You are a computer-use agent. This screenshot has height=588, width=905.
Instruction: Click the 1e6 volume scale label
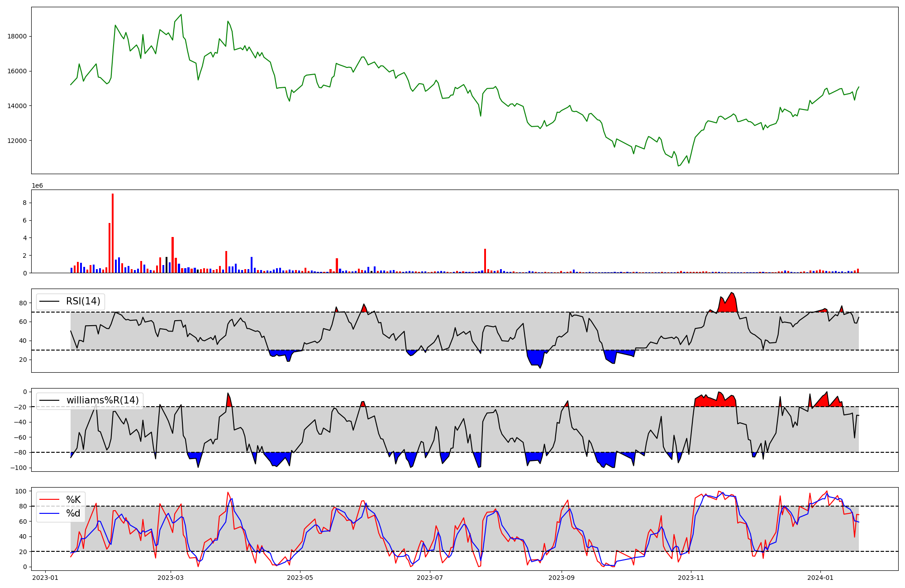tap(37, 186)
